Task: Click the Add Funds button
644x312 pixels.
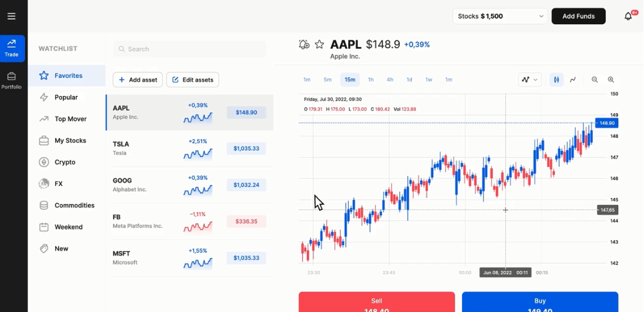Action: 578,16
